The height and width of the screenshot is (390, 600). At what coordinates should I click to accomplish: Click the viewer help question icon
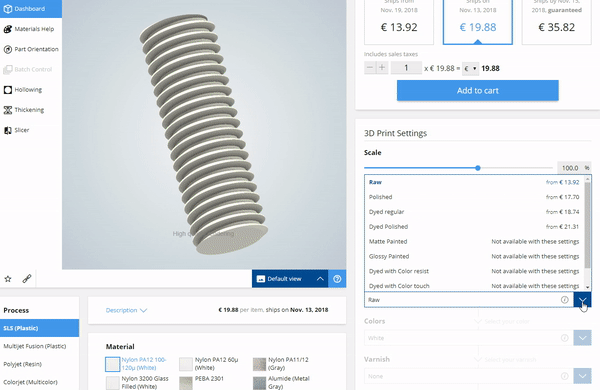337,279
